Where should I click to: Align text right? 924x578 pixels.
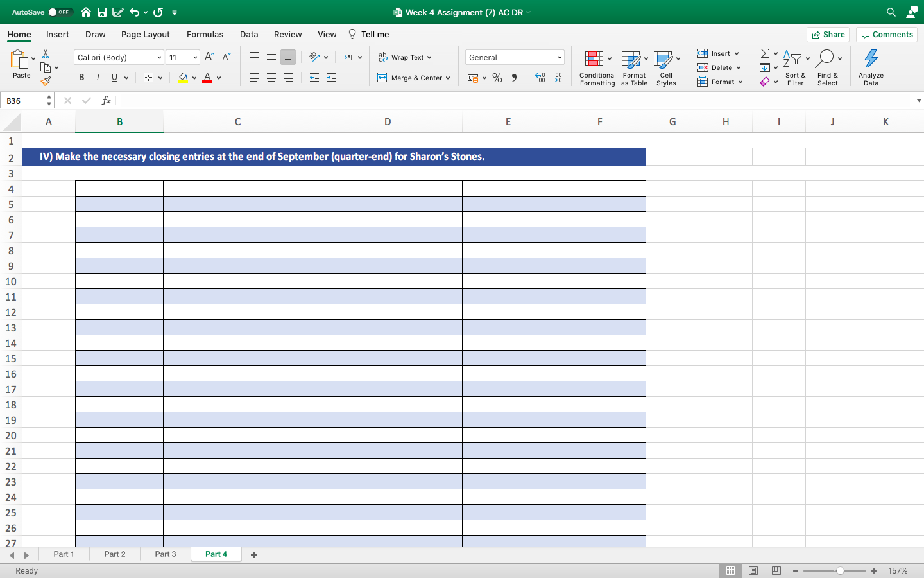tap(288, 77)
